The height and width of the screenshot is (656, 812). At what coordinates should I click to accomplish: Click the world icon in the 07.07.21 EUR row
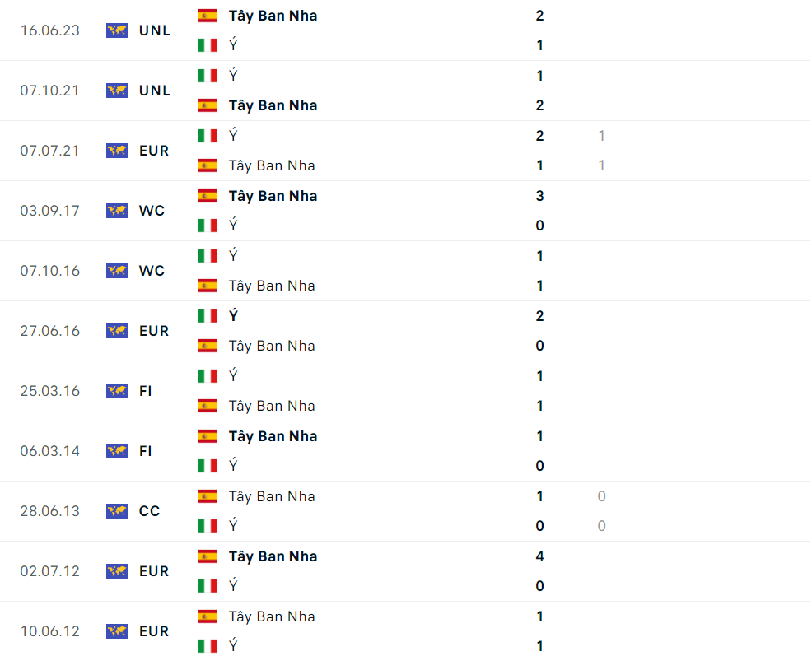pyautogui.click(x=117, y=151)
